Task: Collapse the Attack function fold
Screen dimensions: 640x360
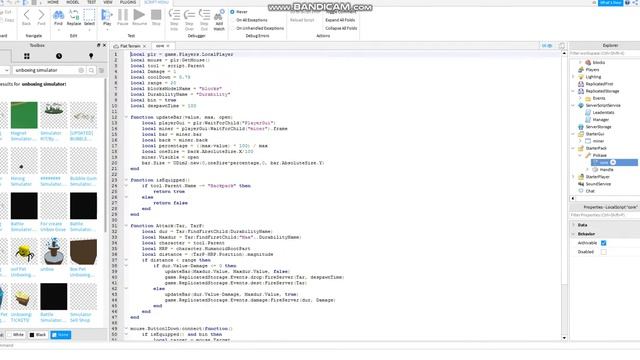Action: 126,226
